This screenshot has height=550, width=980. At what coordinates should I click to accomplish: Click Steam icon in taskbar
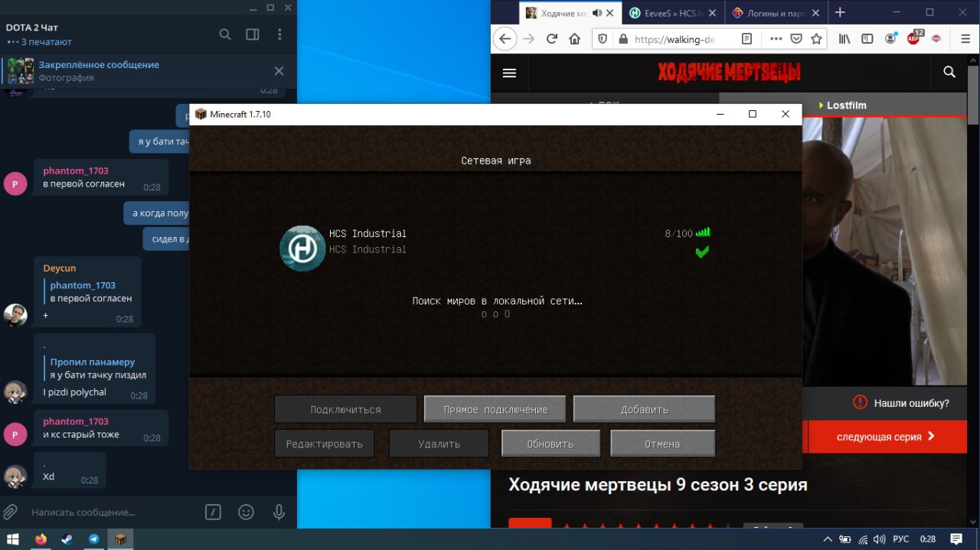(x=67, y=539)
